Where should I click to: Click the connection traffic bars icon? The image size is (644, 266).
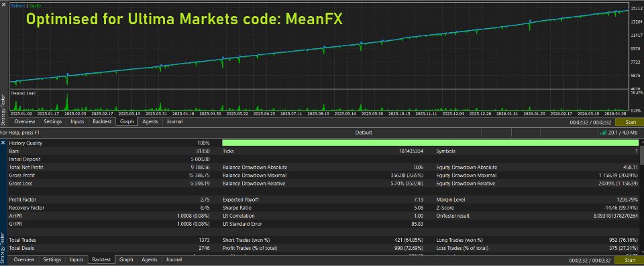[x=603, y=133]
